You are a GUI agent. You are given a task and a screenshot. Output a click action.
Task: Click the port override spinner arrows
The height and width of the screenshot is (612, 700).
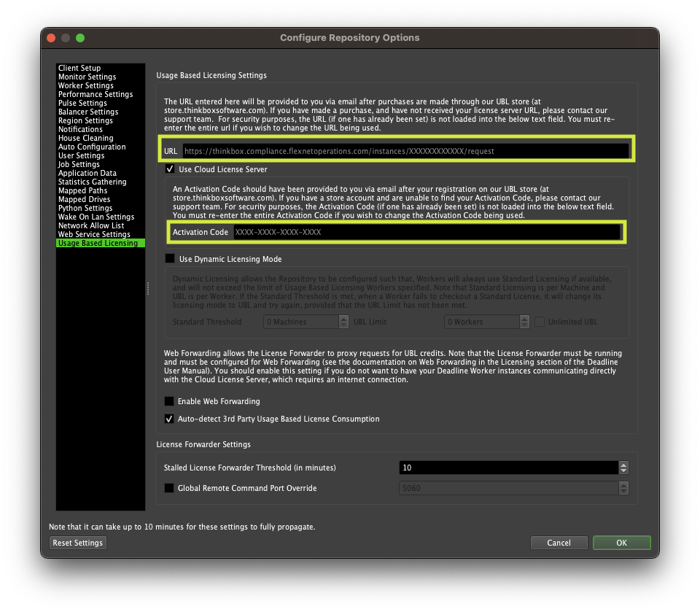click(623, 488)
